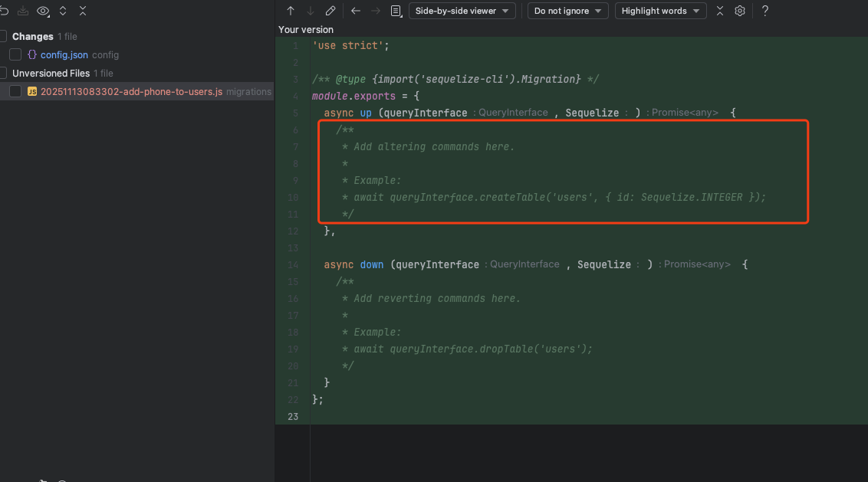The width and height of the screenshot is (868, 482).
Task: Open the Do not ignore dropdown
Action: pyautogui.click(x=567, y=11)
